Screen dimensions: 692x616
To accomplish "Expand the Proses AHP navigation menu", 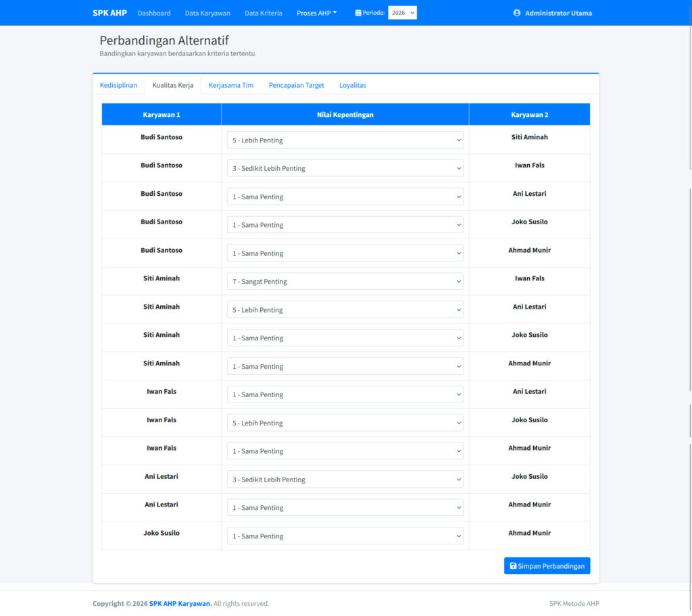I will tap(316, 13).
